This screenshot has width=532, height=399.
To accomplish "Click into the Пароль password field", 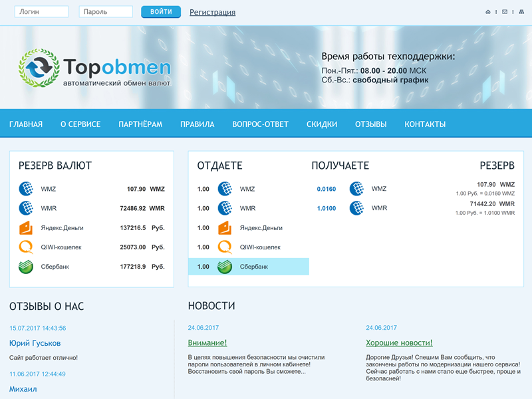I will 106,12.
